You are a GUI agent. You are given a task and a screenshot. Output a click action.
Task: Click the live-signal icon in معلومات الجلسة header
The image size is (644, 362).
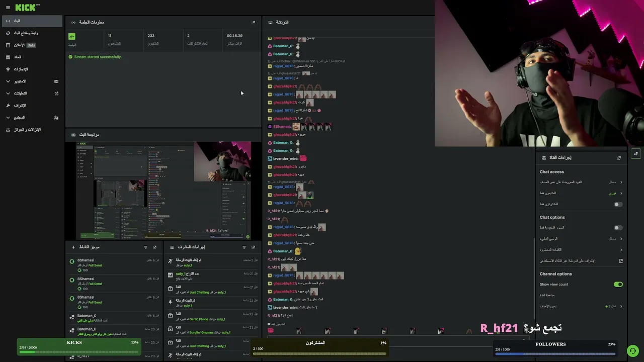click(x=73, y=22)
